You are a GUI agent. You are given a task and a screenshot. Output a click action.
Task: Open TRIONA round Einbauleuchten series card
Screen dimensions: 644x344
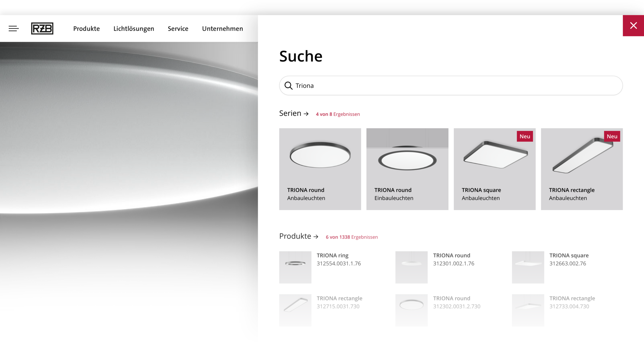pos(407,169)
